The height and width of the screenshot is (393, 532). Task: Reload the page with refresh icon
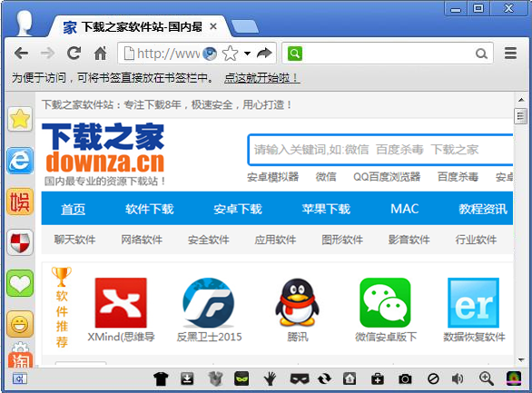74,54
